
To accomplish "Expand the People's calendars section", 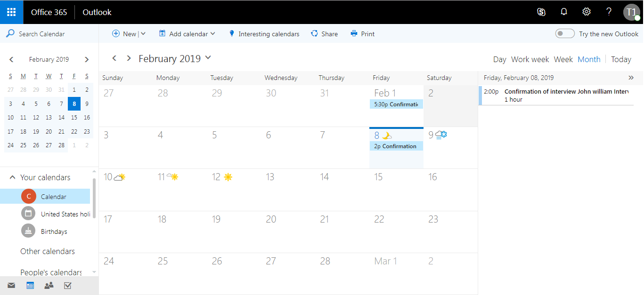I will point(51,272).
